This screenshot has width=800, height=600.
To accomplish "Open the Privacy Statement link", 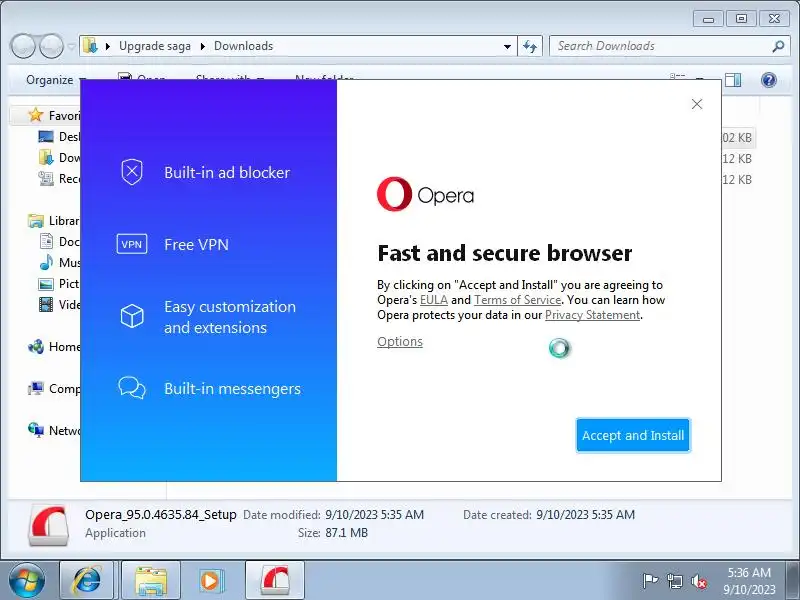I will coord(592,315).
